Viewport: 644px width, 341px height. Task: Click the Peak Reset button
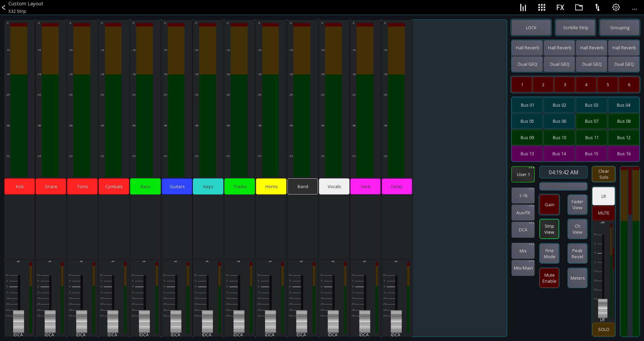[578, 253]
